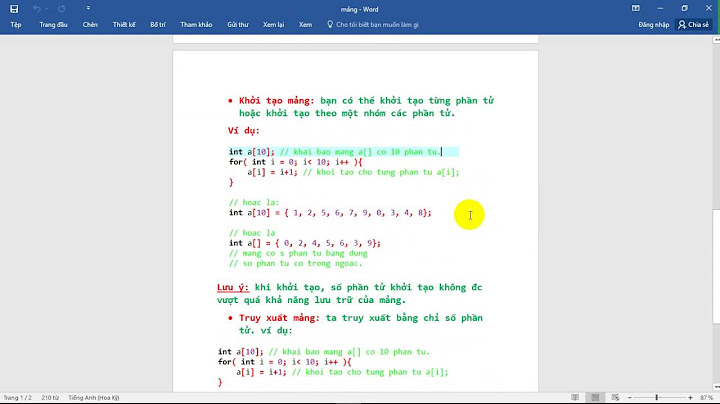Click the heading 'Truy xuất mảng:'
Image resolution: width=720 pixels, height=404 pixels.
pyautogui.click(x=279, y=318)
